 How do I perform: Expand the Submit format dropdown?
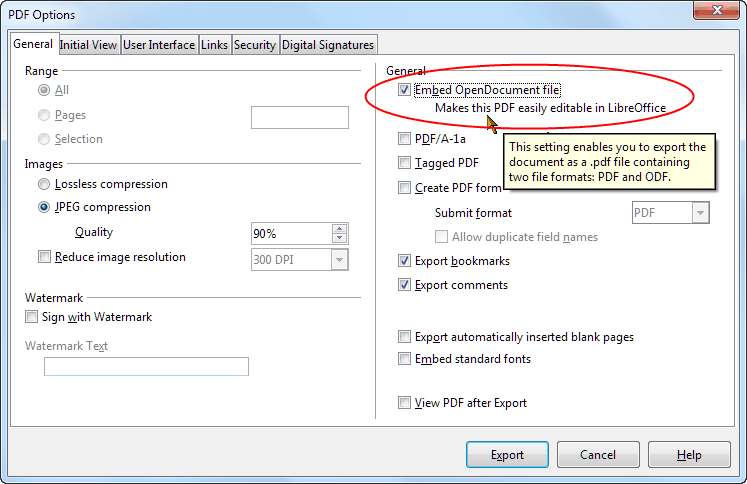point(700,213)
